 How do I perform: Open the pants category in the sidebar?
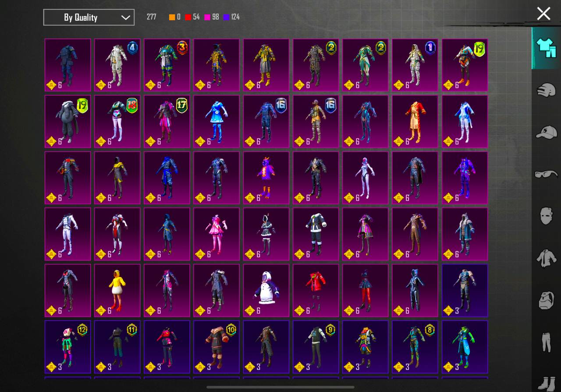pyautogui.click(x=547, y=342)
